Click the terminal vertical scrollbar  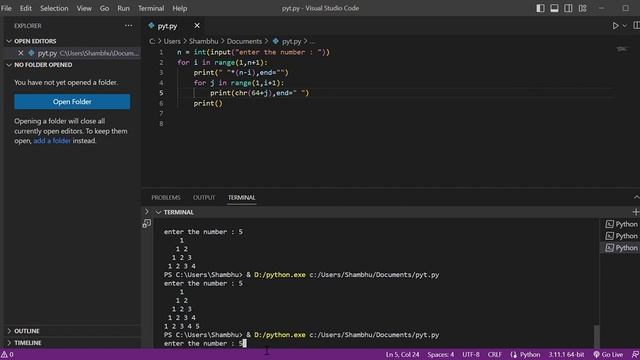click(597, 336)
